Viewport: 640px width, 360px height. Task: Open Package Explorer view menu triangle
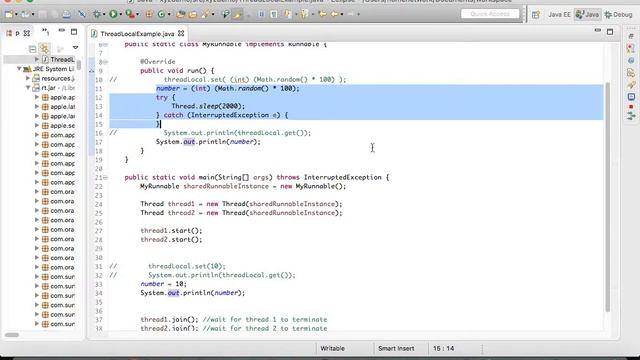tap(76, 48)
